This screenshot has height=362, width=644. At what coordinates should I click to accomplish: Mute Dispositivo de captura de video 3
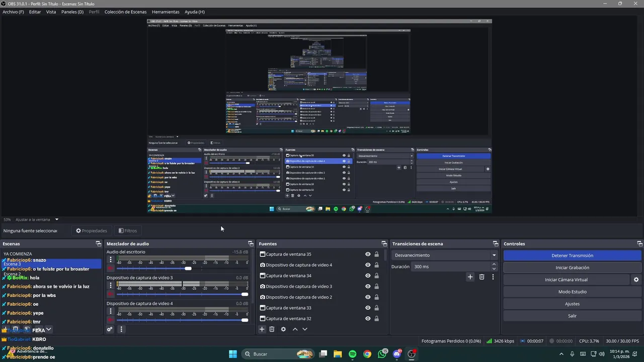pyautogui.click(x=111, y=294)
